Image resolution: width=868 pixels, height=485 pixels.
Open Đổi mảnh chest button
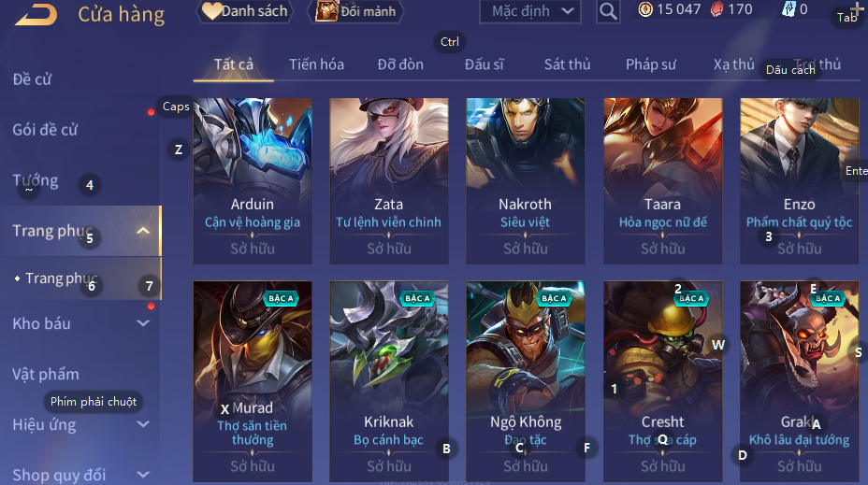click(355, 11)
